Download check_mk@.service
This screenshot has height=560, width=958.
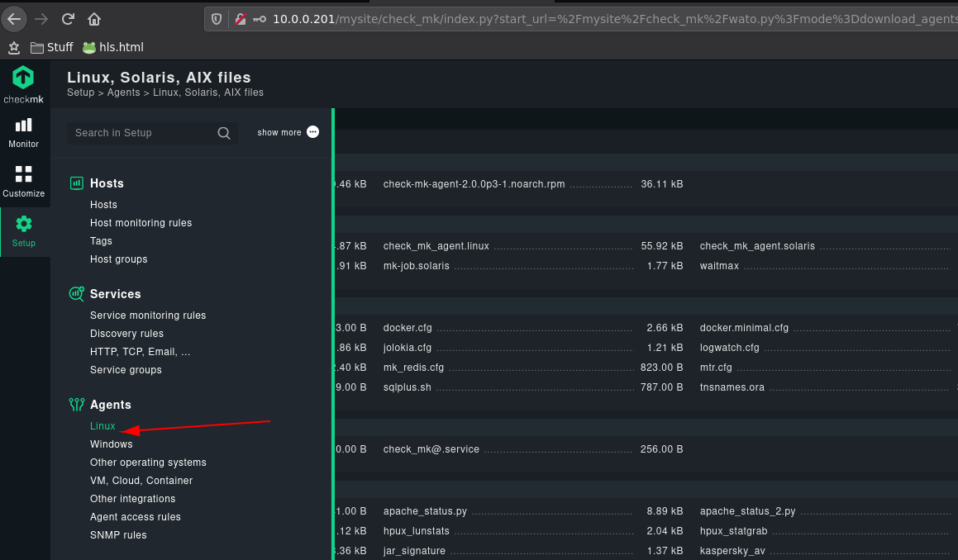431,449
